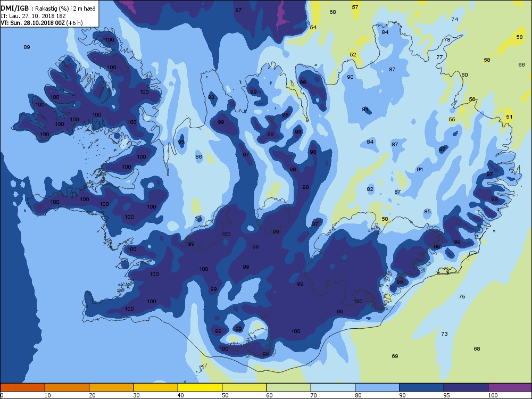Select the legend tick label 20
Screen dimensions: 532x399
click(x=92, y=395)
